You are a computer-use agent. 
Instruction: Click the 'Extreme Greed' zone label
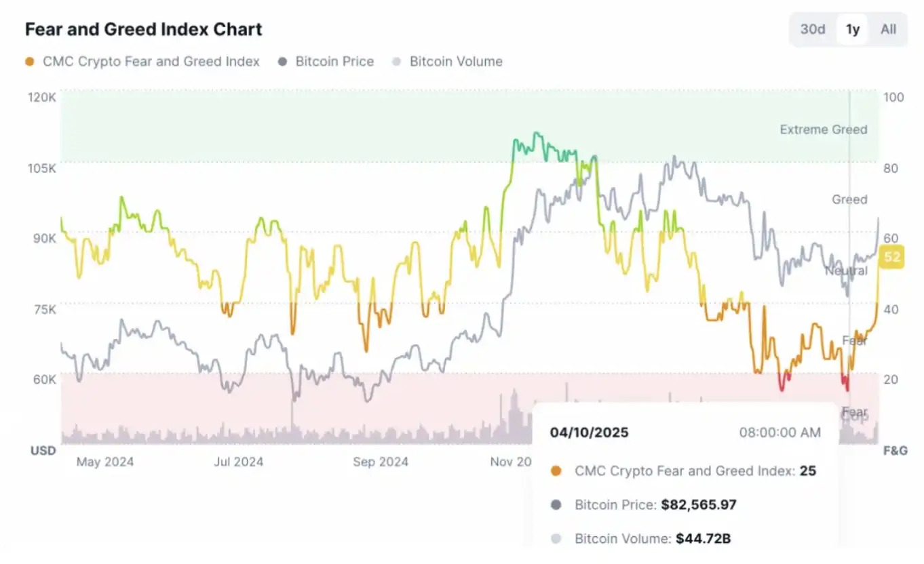(823, 129)
